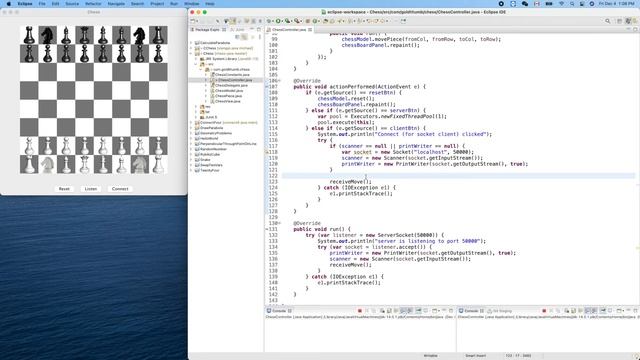This screenshot has width=640, height=360.
Task: Collapse the com.goldthumb.chess package
Action: click(201, 69)
